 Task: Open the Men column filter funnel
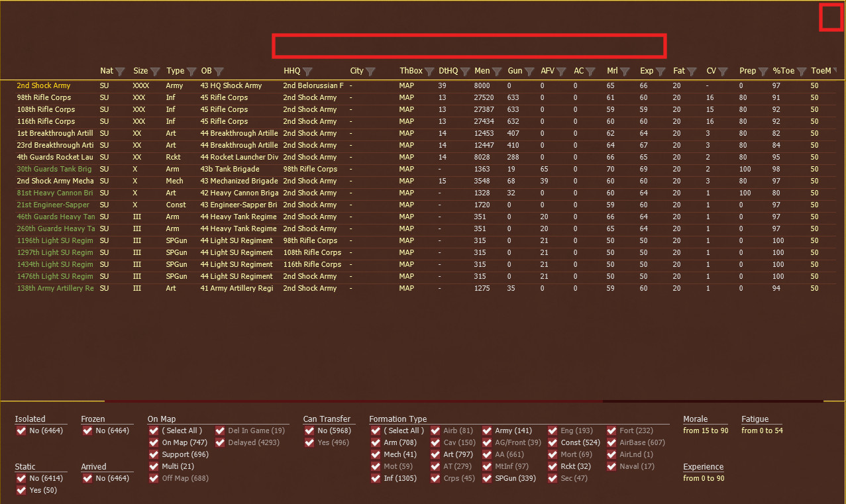497,72
